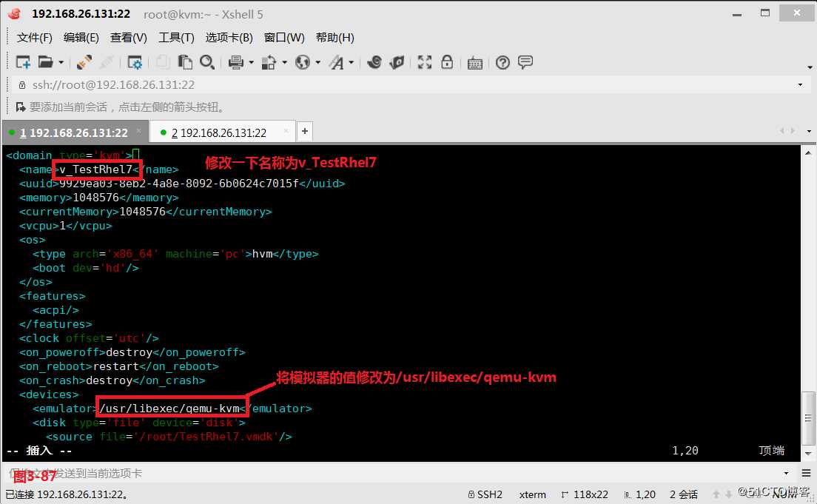Image resolution: width=817 pixels, height=504 pixels.
Task: Switch to tab 1 192.168.26.131:22
Action: [x=74, y=133]
